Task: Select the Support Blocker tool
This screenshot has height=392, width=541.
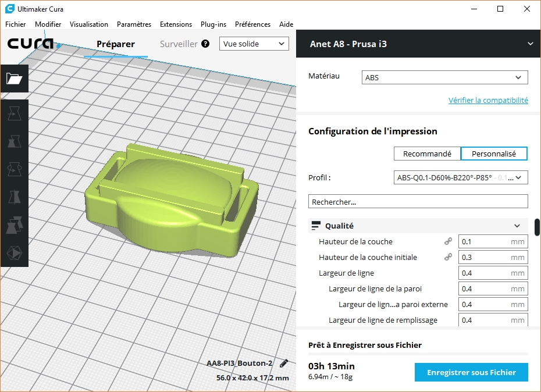Action: point(14,253)
